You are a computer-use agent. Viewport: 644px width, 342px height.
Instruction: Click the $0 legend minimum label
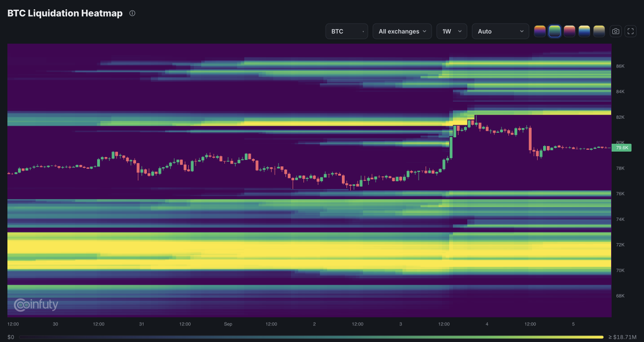pyautogui.click(x=11, y=337)
